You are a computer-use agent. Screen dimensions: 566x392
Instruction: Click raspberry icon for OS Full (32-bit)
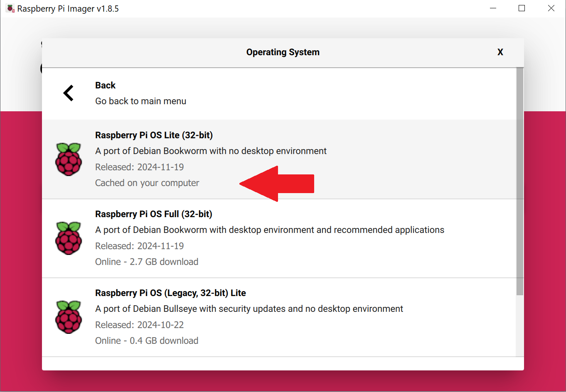tap(69, 238)
